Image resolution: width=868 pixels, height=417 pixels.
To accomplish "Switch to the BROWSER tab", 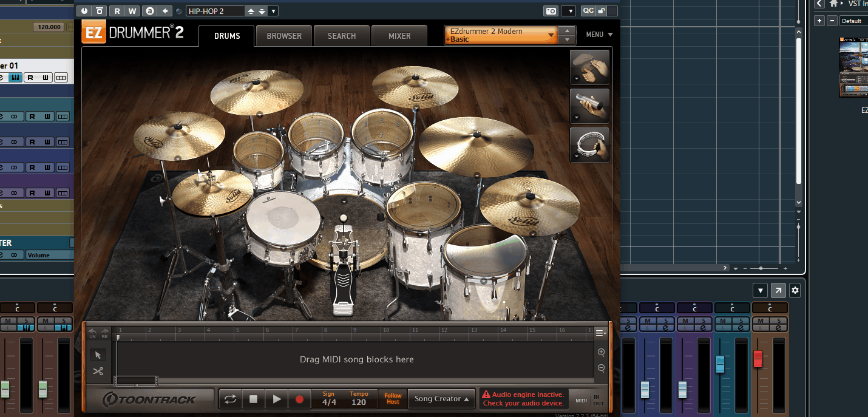I will (284, 36).
